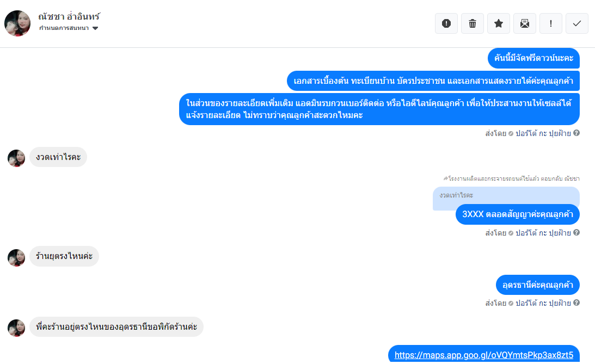Screen dimensions: 595x364
Task: Click the 3XXX ตลอดสัญญาค่ะคุณลูกค้า message bubble
Action: pos(518,214)
